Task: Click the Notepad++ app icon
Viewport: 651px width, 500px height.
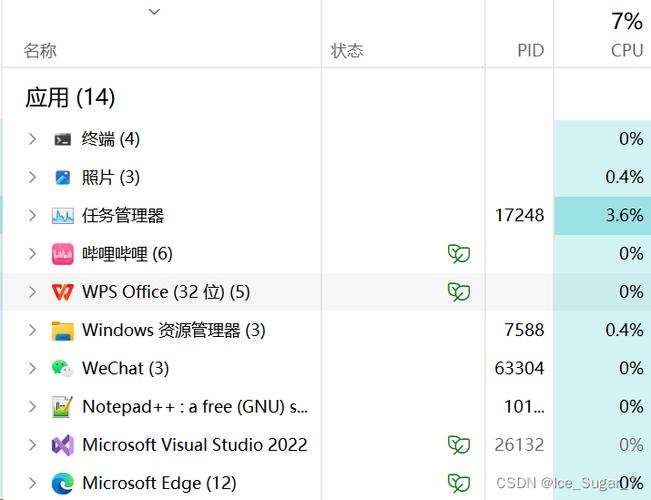Action: pyautogui.click(x=63, y=407)
